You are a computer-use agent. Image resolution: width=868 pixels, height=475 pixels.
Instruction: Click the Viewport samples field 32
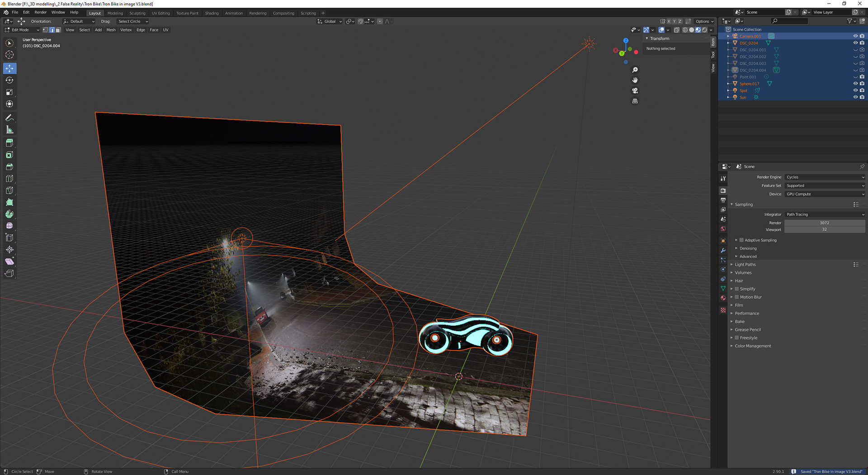tap(825, 230)
